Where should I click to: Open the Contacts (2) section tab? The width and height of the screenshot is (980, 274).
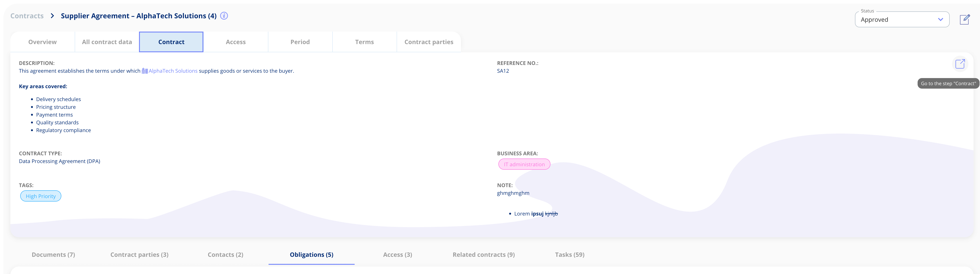(225, 255)
